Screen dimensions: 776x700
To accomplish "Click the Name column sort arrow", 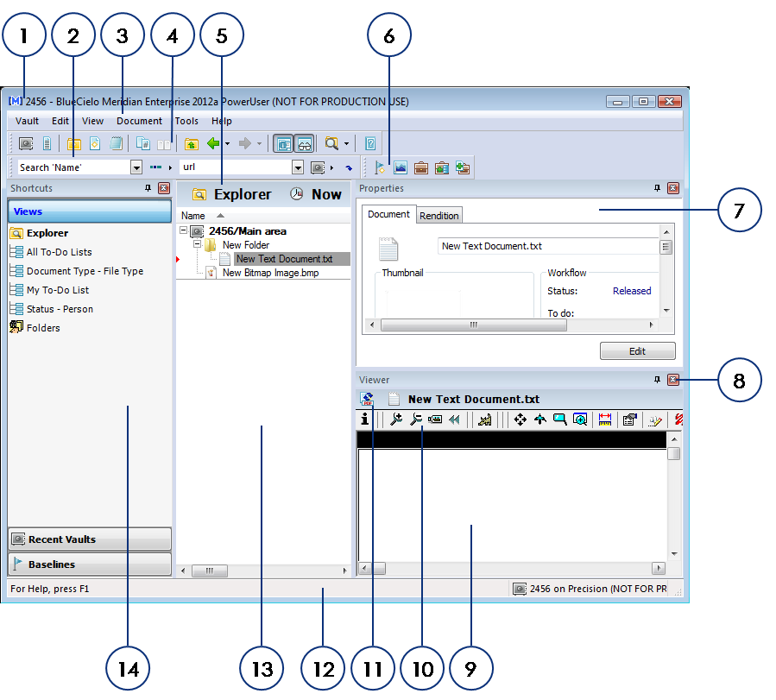I will [220, 215].
